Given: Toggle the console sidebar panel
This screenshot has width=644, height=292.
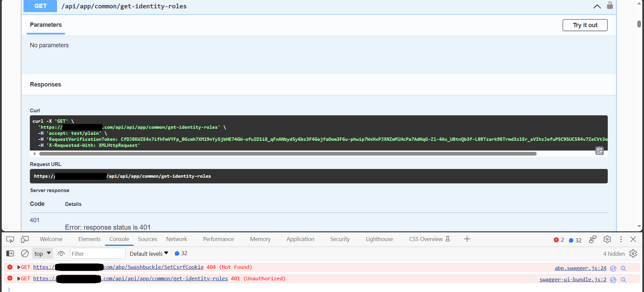Looking at the screenshot, I should coord(10,254).
